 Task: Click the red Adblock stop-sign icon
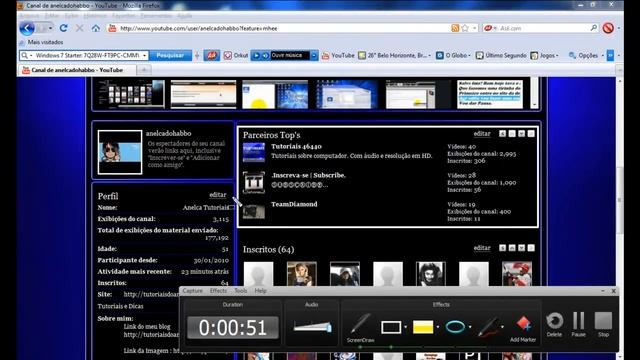(608, 28)
